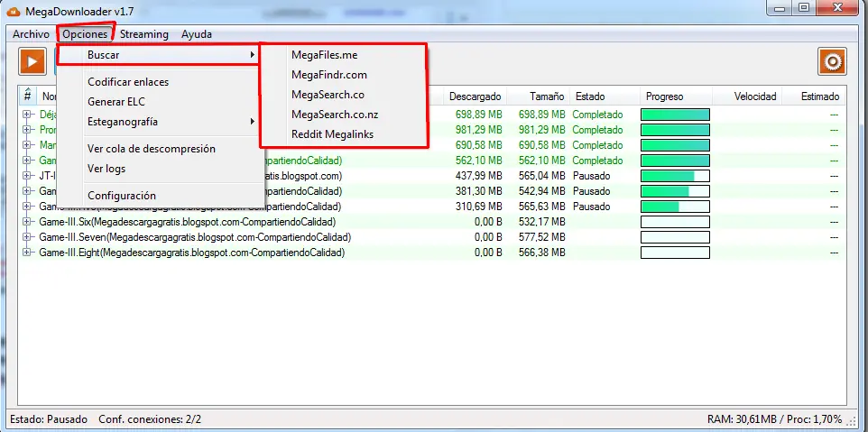
Task: Sort by the Tamaño column header
Action: pos(538,97)
